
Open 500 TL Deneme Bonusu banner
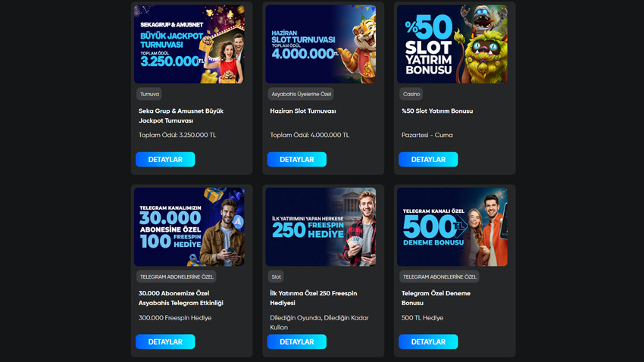point(452,227)
